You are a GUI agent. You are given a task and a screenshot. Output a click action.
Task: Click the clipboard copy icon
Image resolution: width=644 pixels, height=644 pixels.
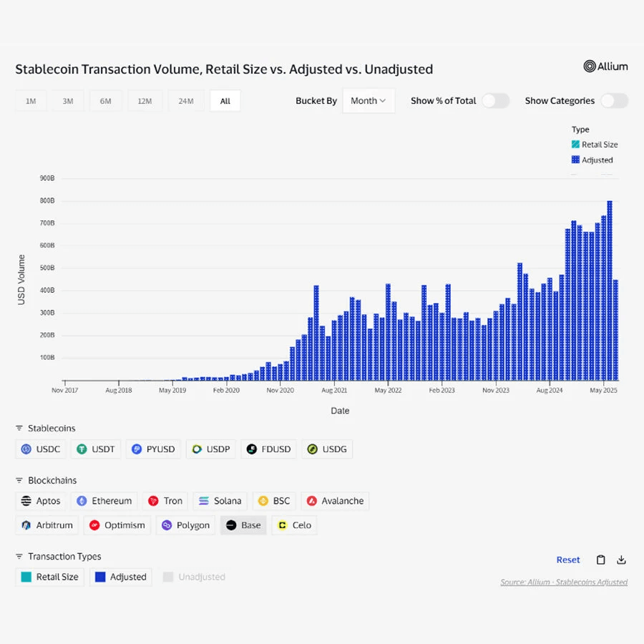tap(600, 560)
